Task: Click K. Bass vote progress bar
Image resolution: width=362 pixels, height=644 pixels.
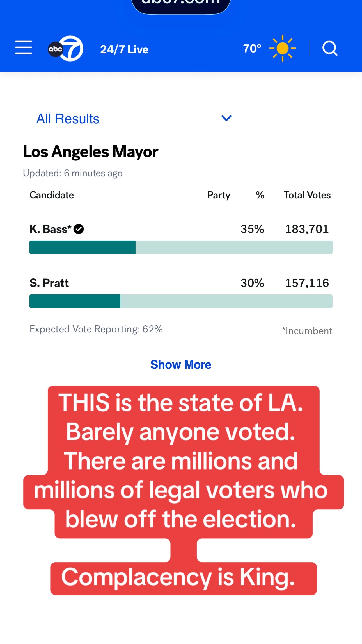Action: tap(181, 247)
